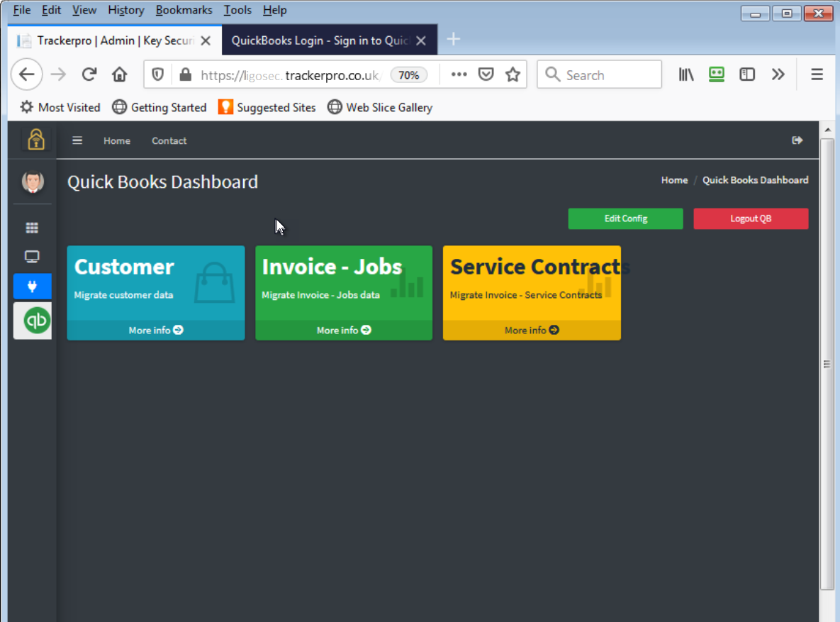Open the page actions three-dot menu

tap(459, 74)
